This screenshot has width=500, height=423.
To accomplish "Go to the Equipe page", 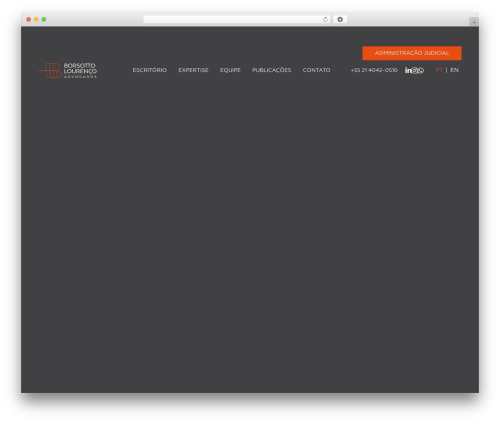I will (x=230, y=70).
